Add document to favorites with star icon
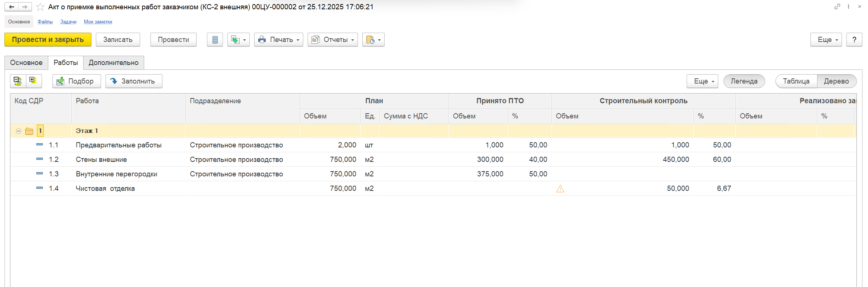This screenshot has height=287, width=868. pyautogui.click(x=40, y=7)
